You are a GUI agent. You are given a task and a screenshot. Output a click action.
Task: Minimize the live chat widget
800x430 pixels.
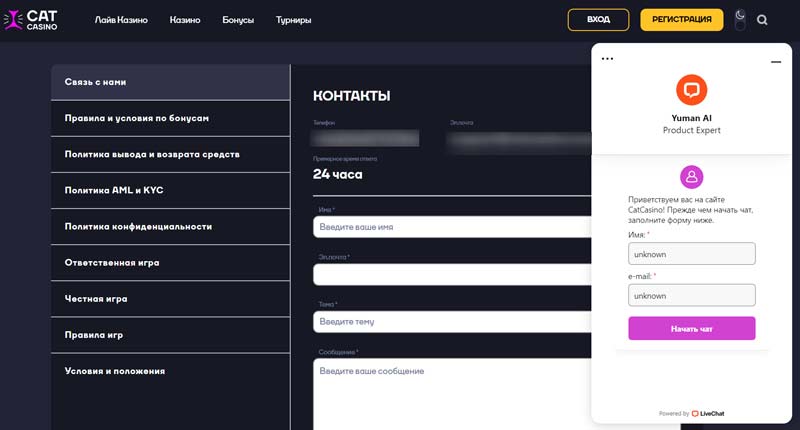click(776, 62)
